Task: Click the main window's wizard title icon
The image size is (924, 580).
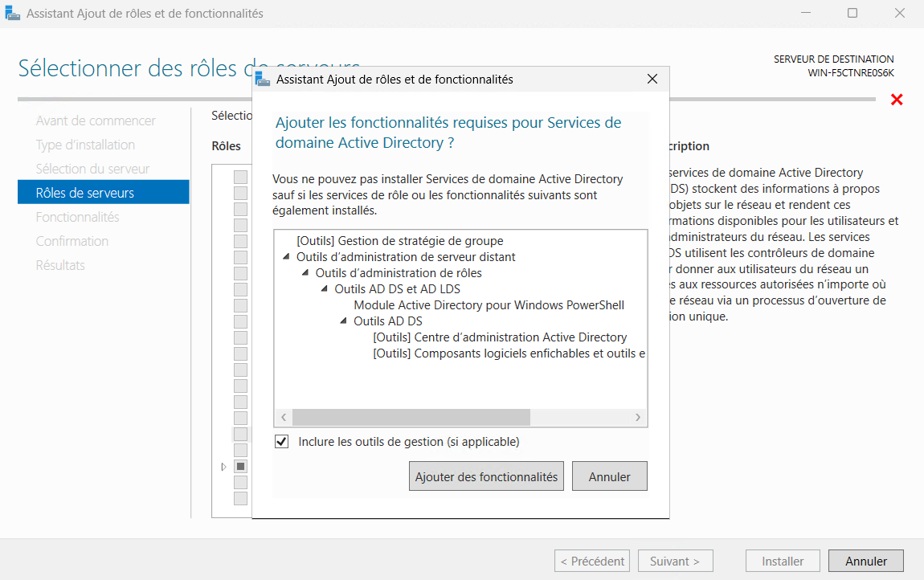Action: coord(13,14)
